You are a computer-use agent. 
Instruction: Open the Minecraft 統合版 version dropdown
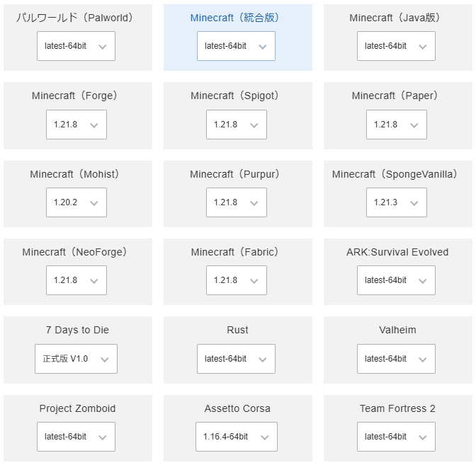236,46
